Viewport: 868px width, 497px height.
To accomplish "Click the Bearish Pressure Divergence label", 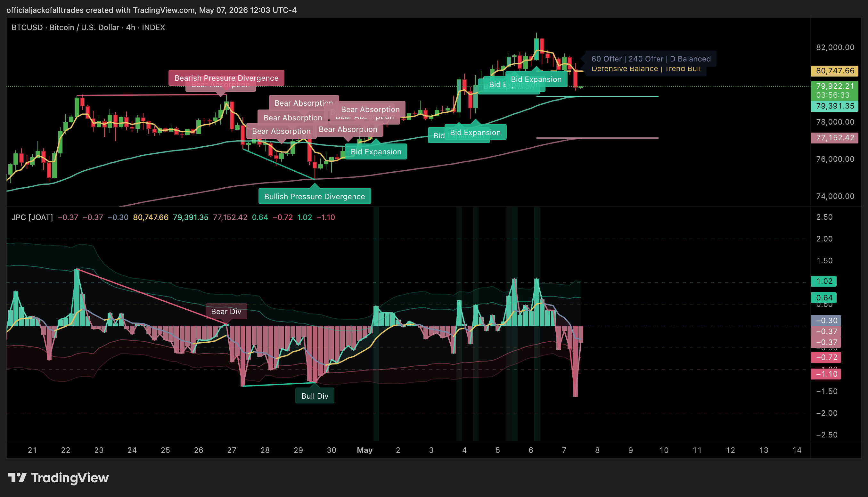I will point(226,78).
